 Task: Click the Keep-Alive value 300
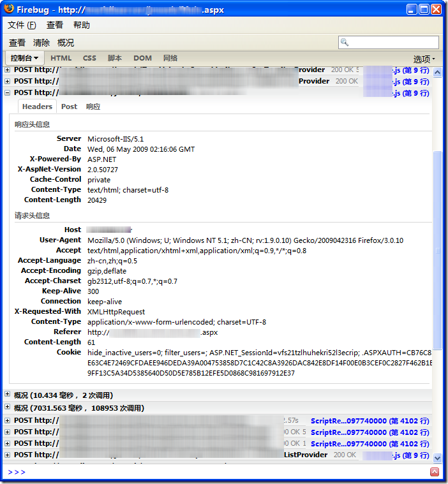tap(93, 291)
